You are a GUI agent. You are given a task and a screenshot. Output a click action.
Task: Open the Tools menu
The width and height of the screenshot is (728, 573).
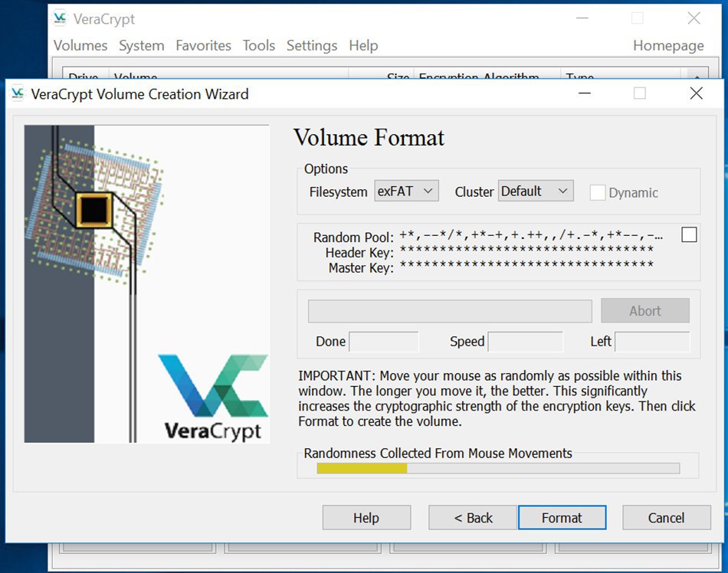[259, 46]
